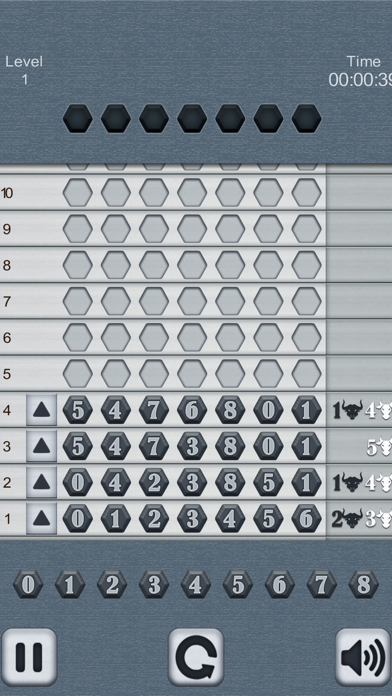Pick digit 3 from the number palette
This screenshot has width=392, height=696.
pos(154,585)
